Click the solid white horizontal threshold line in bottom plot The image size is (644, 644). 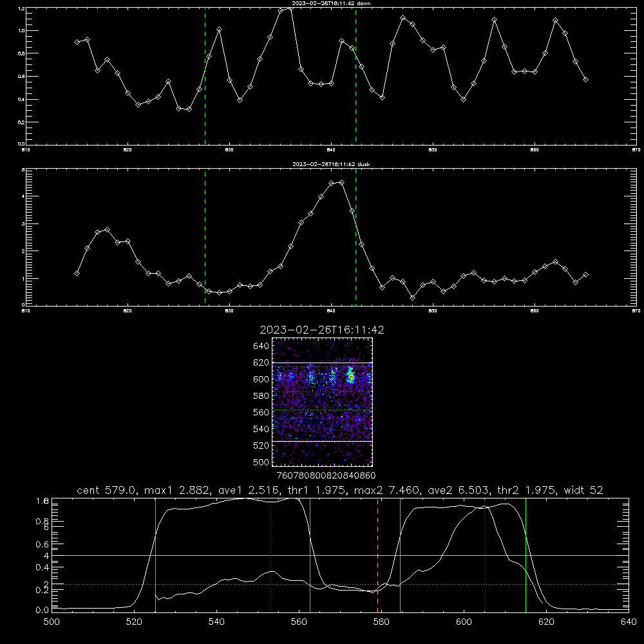point(340,555)
